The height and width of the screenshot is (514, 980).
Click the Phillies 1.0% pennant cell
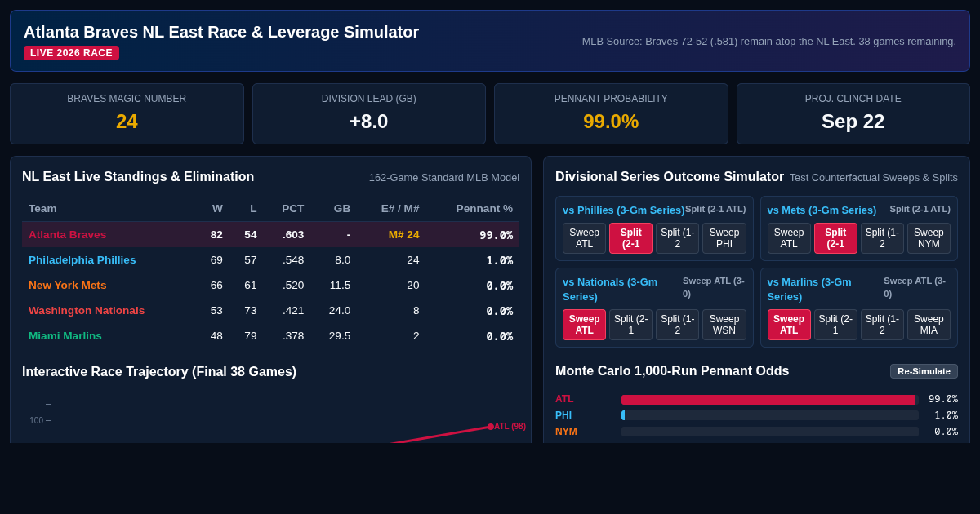pos(499,259)
